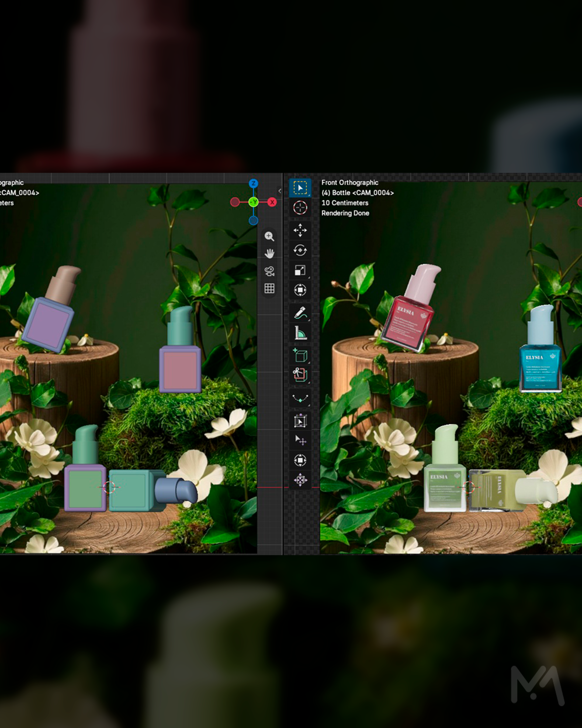The height and width of the screenshot is (728, 582).
Task: Select the upright green-faced bottle in left viewport
Action: (x=85, y=468)
